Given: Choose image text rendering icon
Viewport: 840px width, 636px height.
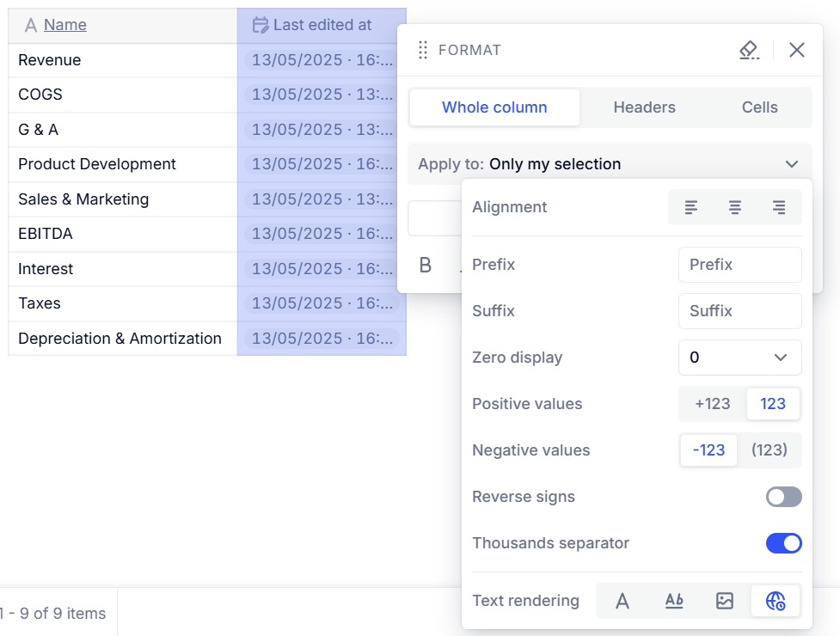Looking at the screenshot, I should [725, 601].
